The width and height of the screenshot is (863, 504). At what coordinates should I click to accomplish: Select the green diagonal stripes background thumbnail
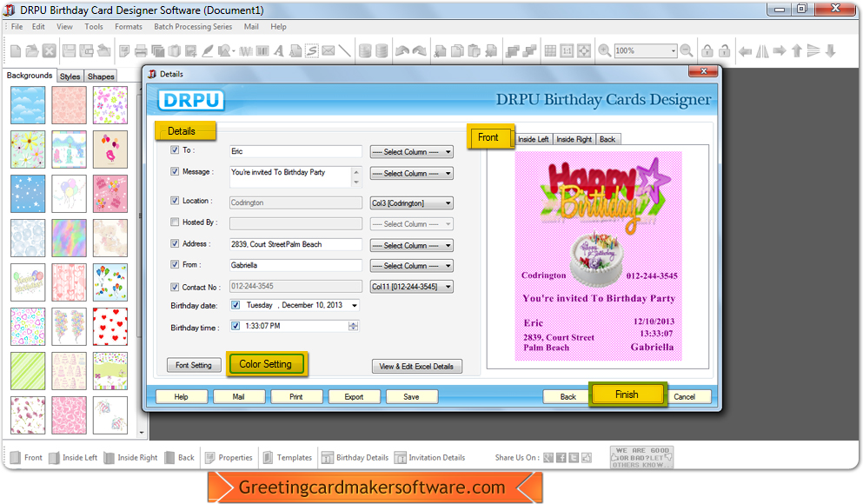coord(28,371)
